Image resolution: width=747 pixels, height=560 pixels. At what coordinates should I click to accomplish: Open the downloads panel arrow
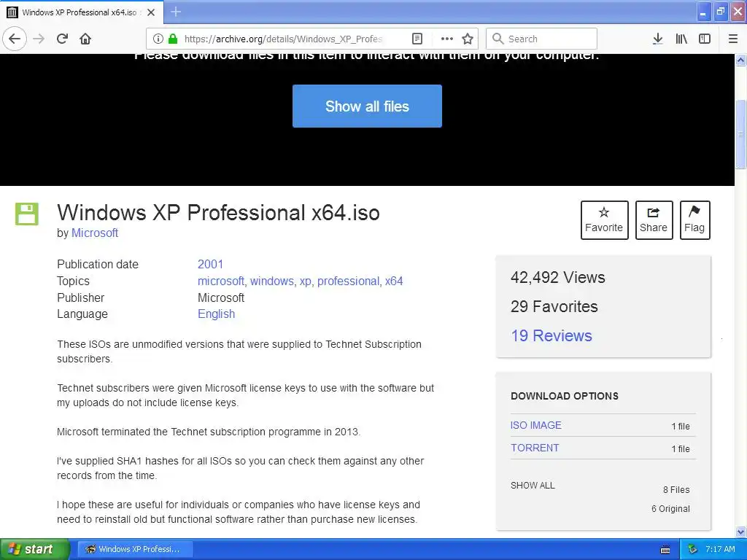pyautogui.click(x=657, y=39)
